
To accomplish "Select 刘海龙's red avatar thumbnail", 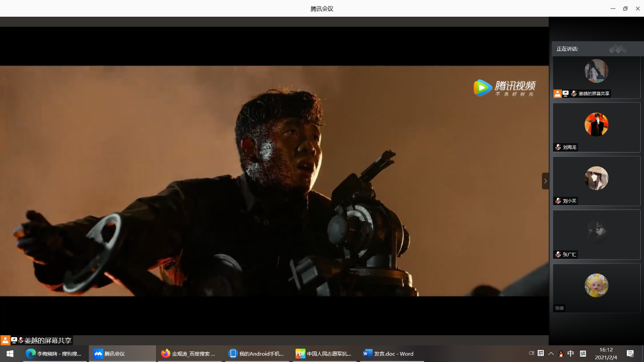I will pyautogui.click(x=596, y=124).
